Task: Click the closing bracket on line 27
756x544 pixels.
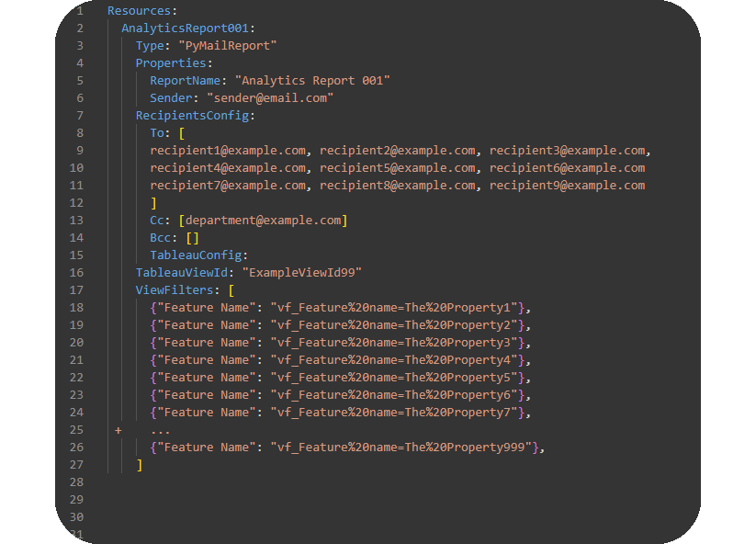Action: pos(140,465)
